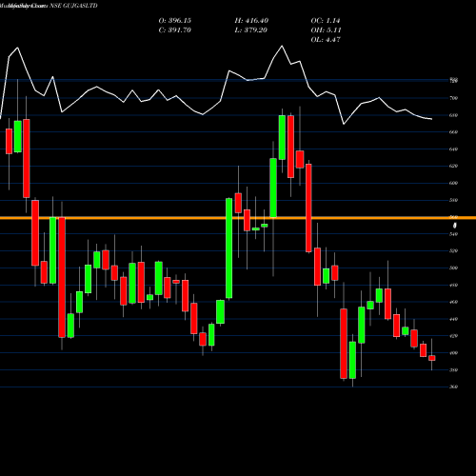
Task: Click the end point of the white indicator line
Action: [432, 119]
